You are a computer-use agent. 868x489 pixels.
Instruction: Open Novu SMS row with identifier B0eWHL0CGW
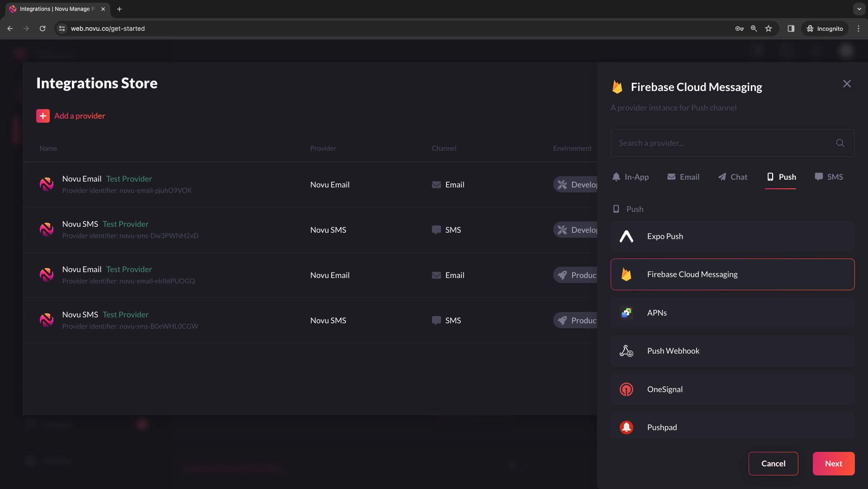tap(310, 321)
